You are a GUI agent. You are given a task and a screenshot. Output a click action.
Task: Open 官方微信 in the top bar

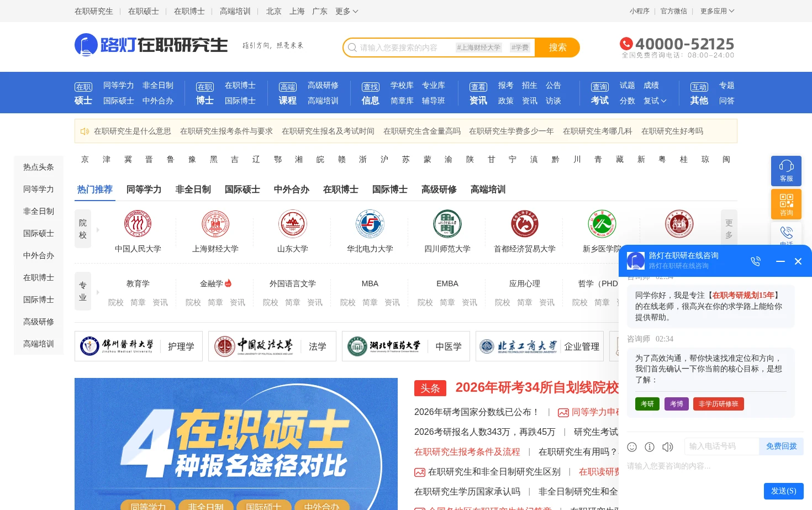click(x=674, y=11)
